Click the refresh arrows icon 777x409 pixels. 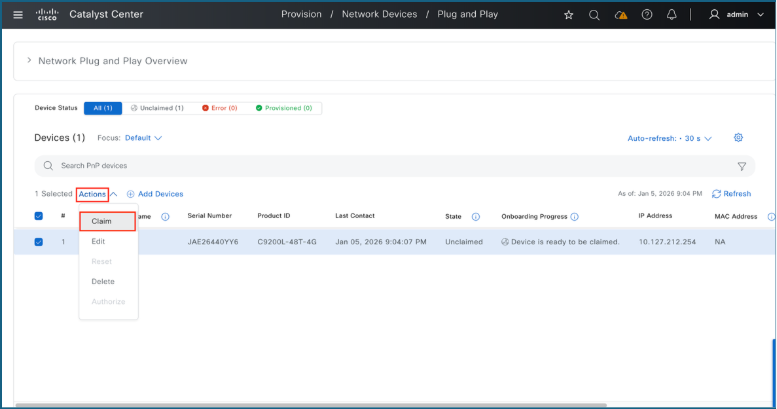[x=716, y=194]
